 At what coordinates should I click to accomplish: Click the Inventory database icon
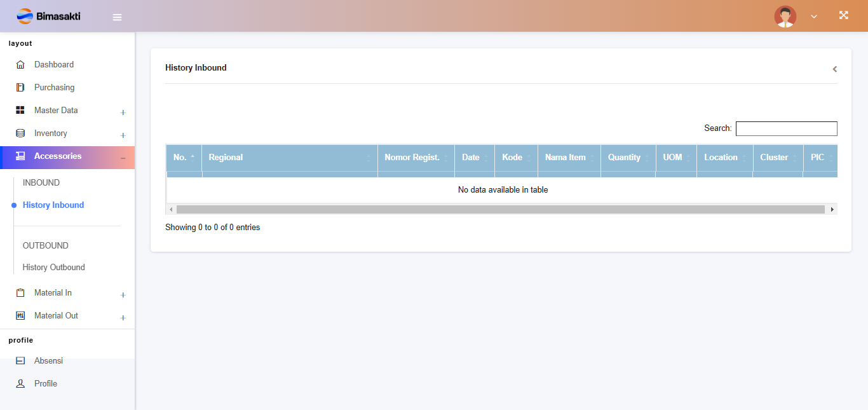point(20,133)
